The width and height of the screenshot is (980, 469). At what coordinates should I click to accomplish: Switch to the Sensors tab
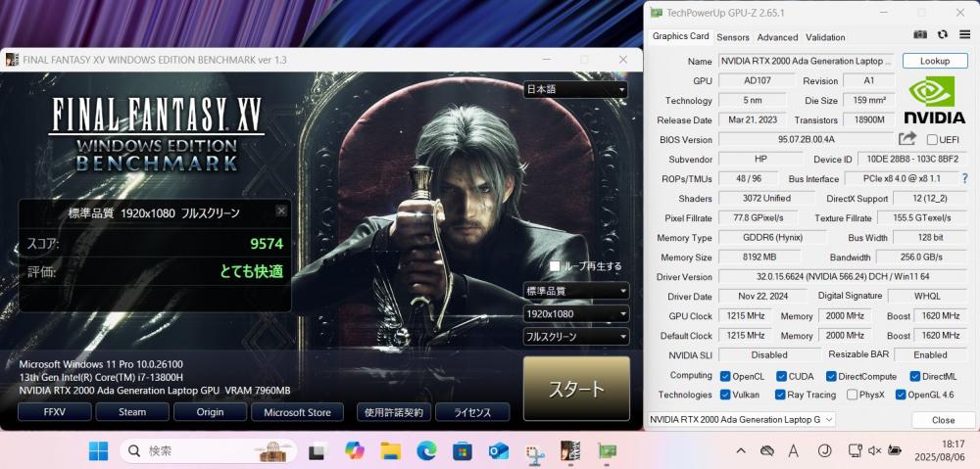point(732,37)
